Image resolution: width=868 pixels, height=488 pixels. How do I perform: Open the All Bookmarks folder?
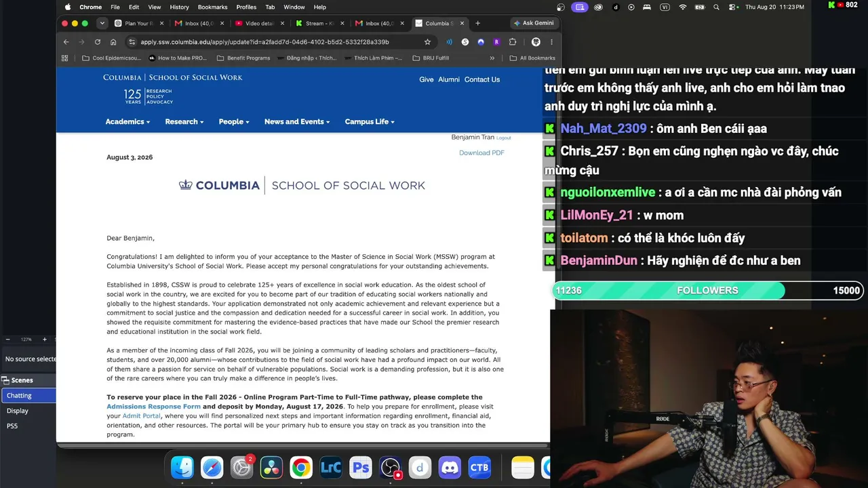532,58
